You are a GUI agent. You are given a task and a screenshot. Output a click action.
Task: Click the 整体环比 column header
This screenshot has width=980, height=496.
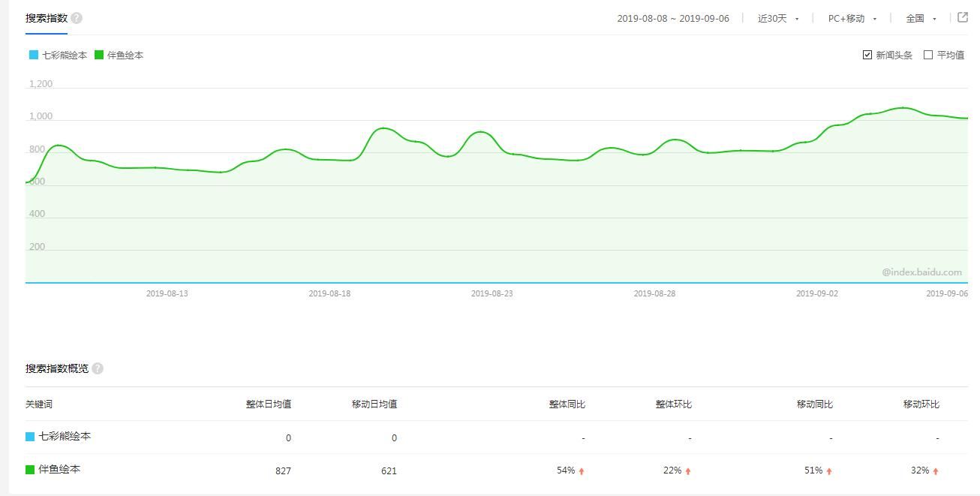coord(674,404)
